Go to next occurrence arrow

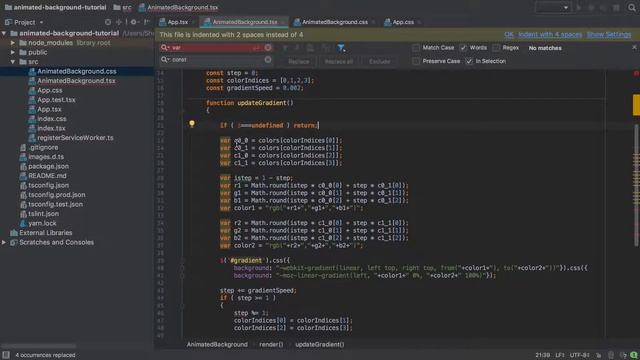(297, 48)
